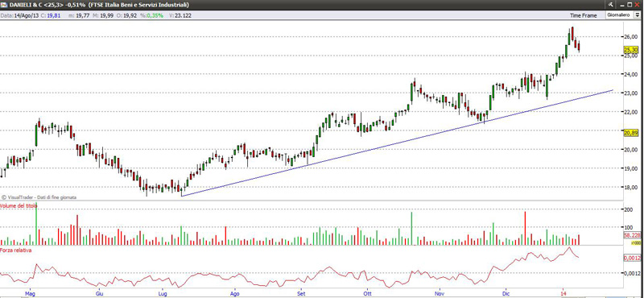This screenshot has height=298, width=644.
Task: Click the Giu month label on time axis
Action: (99, 294)
